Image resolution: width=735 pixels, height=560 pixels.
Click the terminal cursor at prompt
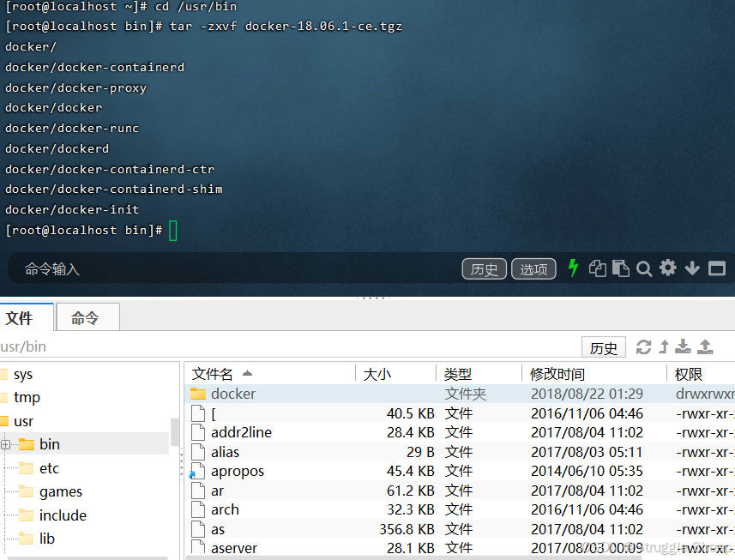173,230
